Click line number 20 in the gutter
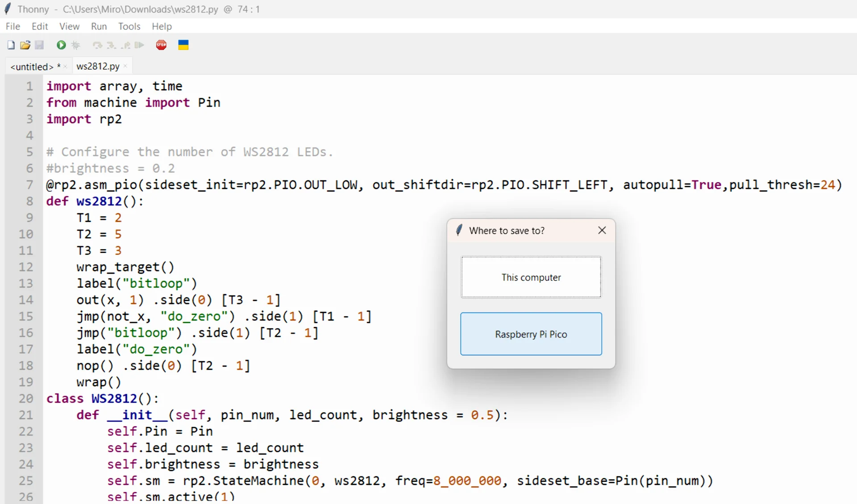 coord(26,398)
